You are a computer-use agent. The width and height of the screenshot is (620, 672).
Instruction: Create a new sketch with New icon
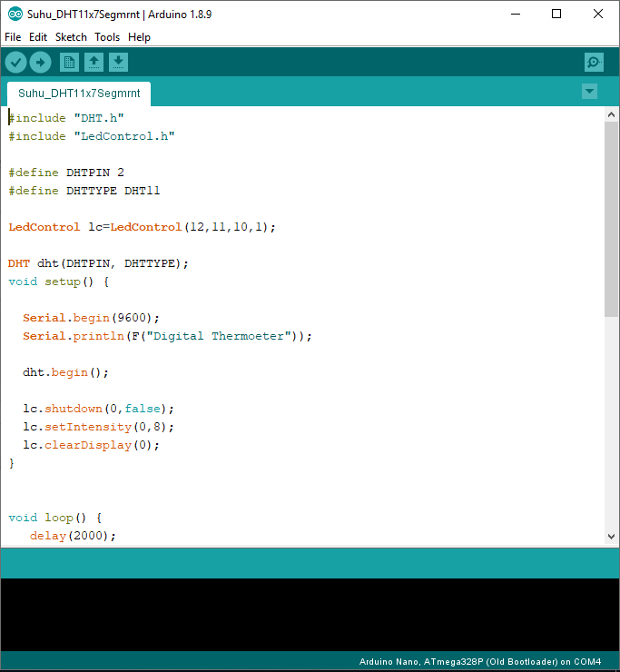69,63
